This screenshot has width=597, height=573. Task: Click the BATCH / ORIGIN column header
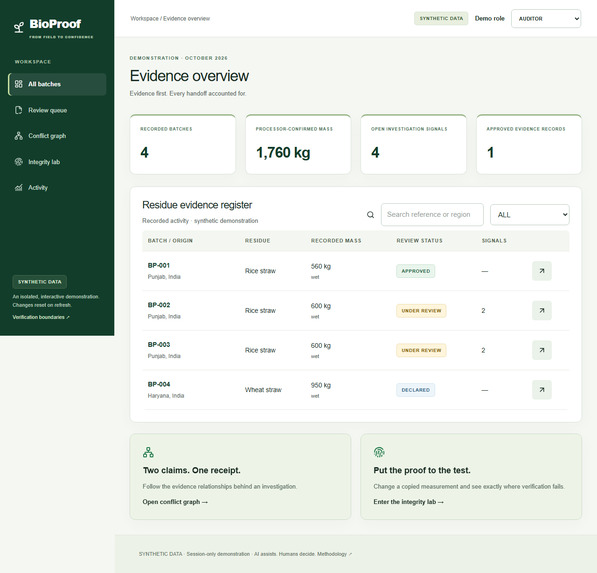[x=170, y=241]
